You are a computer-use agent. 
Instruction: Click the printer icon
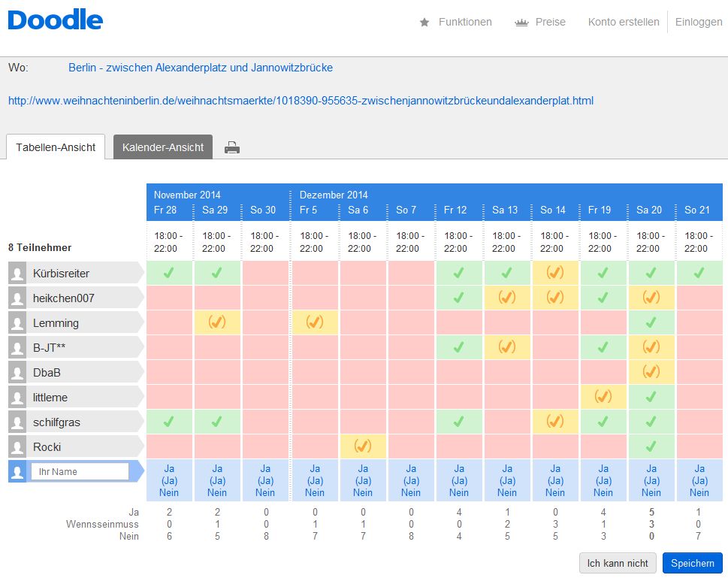[232, 148]
